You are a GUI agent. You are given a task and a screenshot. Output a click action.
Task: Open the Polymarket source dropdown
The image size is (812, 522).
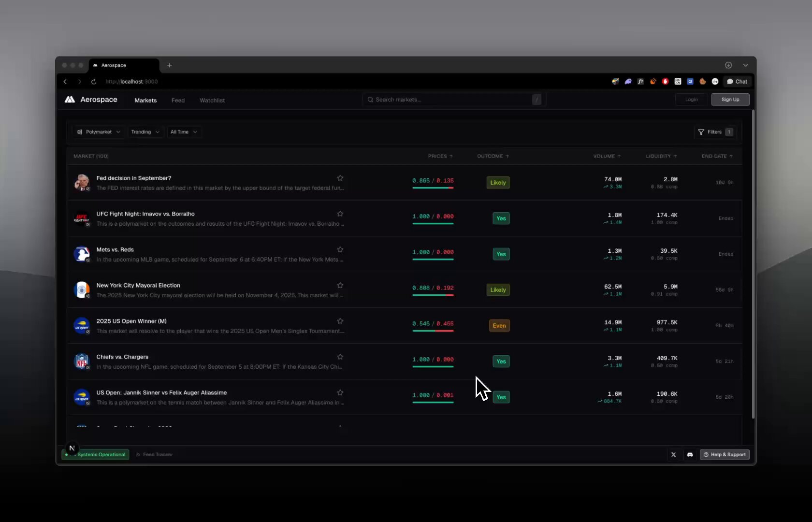(98, 131)
